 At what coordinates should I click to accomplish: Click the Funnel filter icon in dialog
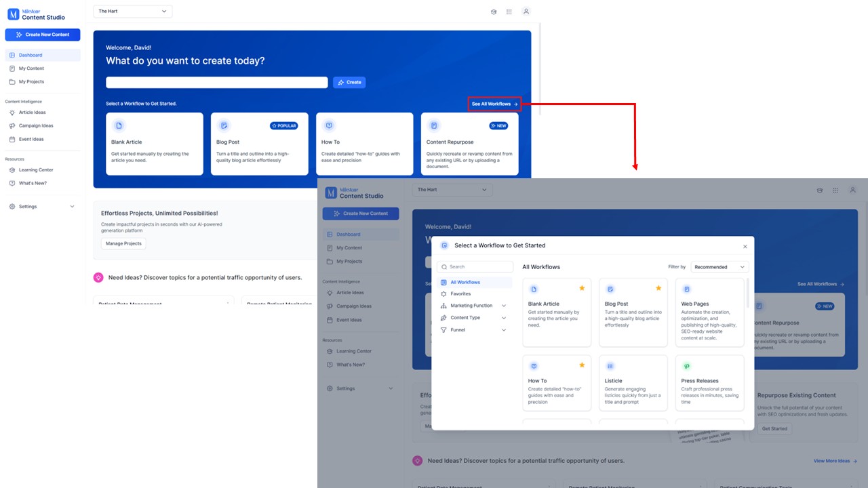(443, 330)
